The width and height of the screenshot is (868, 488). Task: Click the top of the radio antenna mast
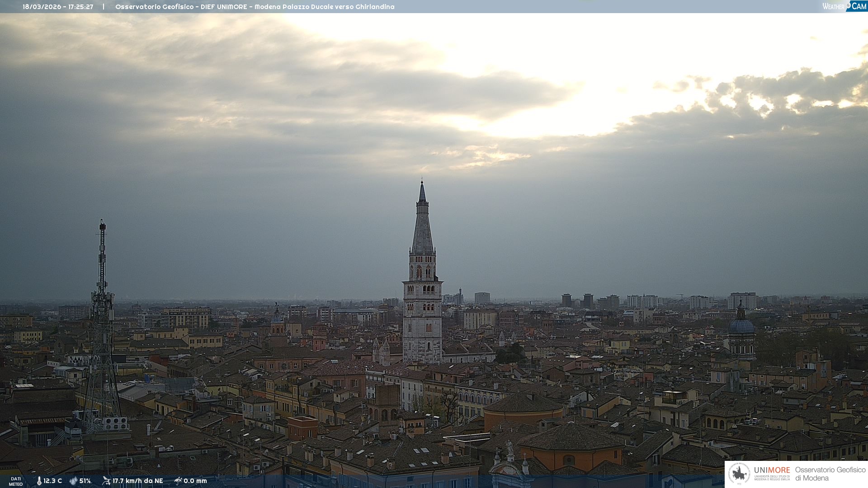103,223
